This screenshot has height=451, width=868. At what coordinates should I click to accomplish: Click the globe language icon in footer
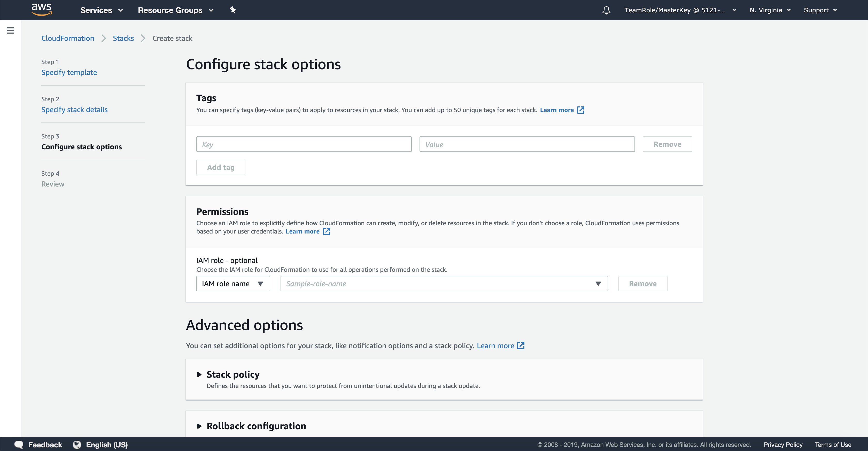(77, 445)
